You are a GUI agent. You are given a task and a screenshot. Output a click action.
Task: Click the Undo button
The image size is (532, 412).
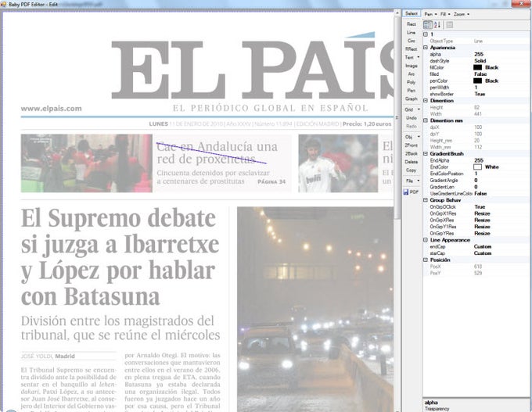[x=412, y=118]
